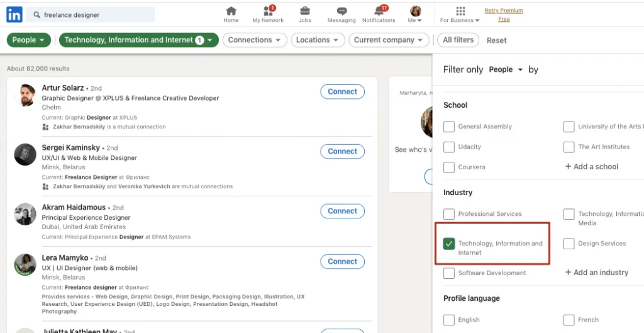Click the Dubai, United Arab Emirates text

(84, 227)
